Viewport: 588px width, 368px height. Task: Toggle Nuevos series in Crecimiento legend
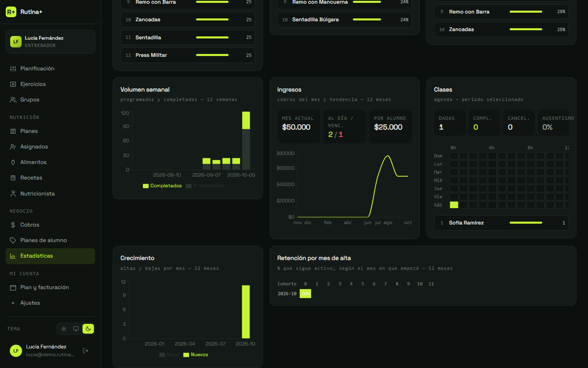point(196,355)
